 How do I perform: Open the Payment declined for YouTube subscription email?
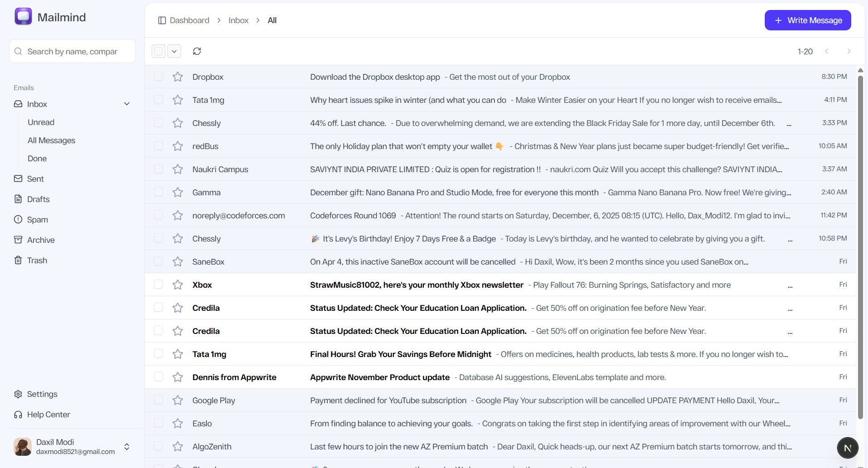click(x=500, y=400)
